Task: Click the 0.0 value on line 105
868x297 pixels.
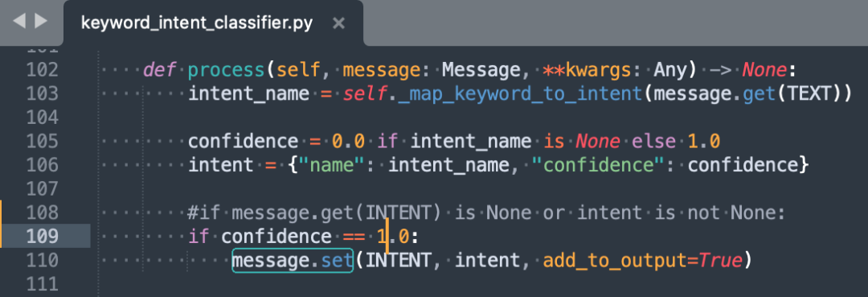Action: coord(348,142)
